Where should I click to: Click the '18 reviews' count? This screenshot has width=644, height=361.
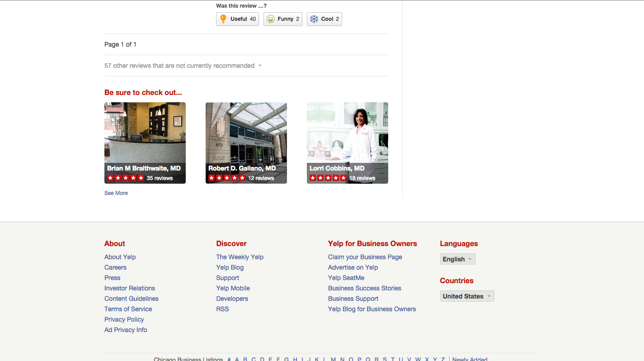pyautogui.click(x=362, y=178)
